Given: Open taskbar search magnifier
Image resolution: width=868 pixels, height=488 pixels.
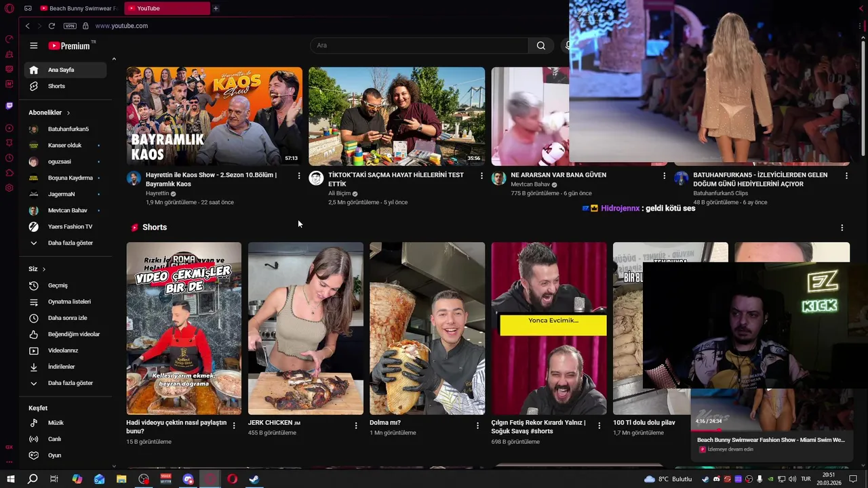Looking at the screenshot, I should (x=32, y=479).
